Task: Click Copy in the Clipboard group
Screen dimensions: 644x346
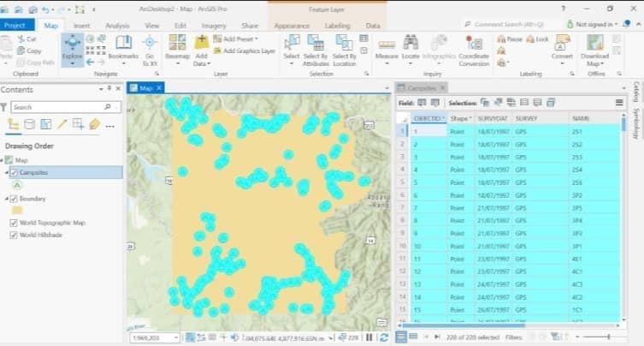Action: [29, 51]
